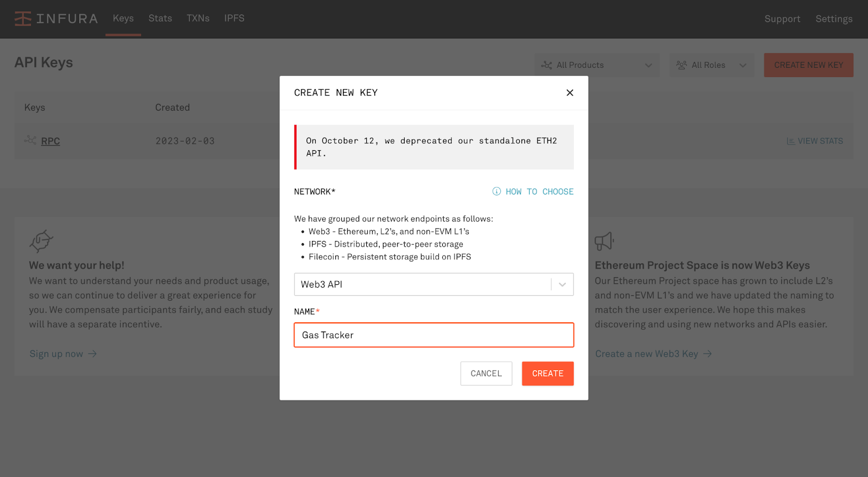
Task: Click the Create New Key dialog title
Action: (x=336, y=93)
